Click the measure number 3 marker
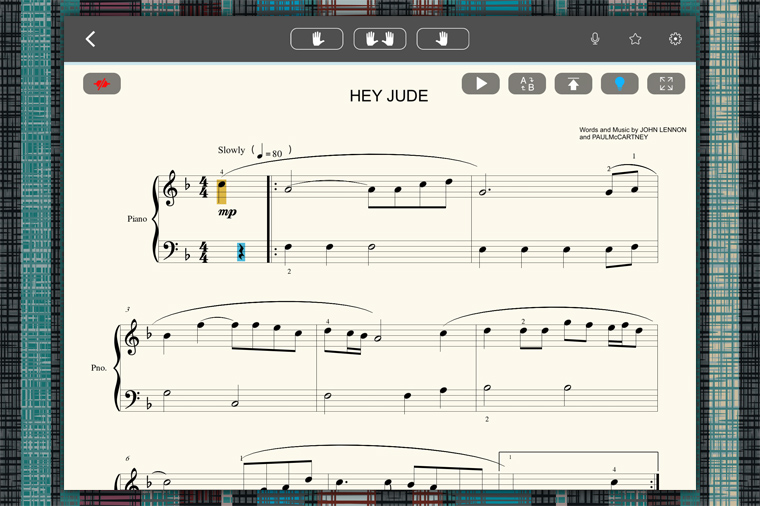 click(x=128, y=309)
